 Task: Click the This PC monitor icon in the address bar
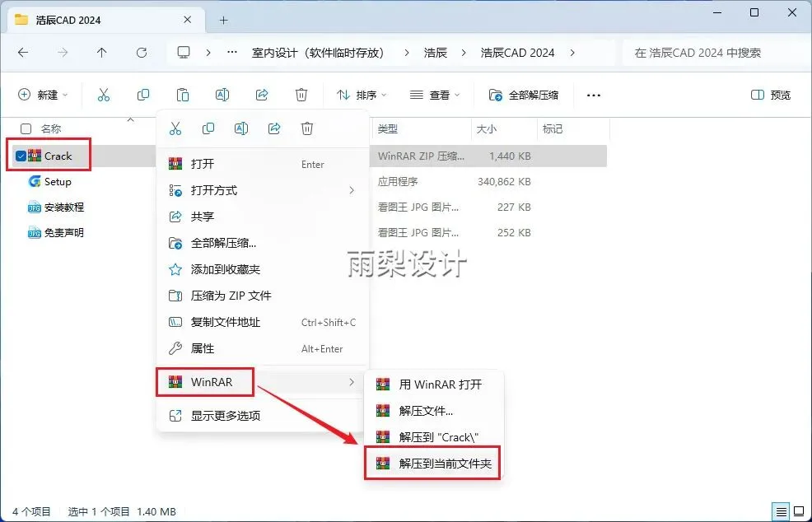point(184,53)
